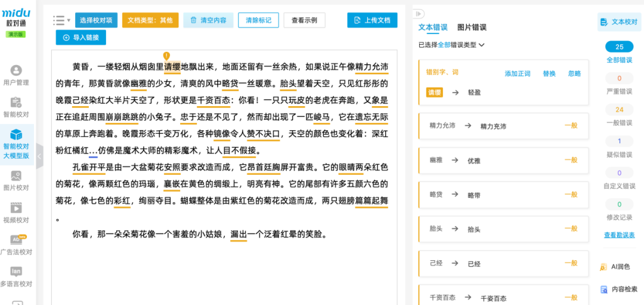
Task: Click 添加正词 link
Action: (517, 73)
